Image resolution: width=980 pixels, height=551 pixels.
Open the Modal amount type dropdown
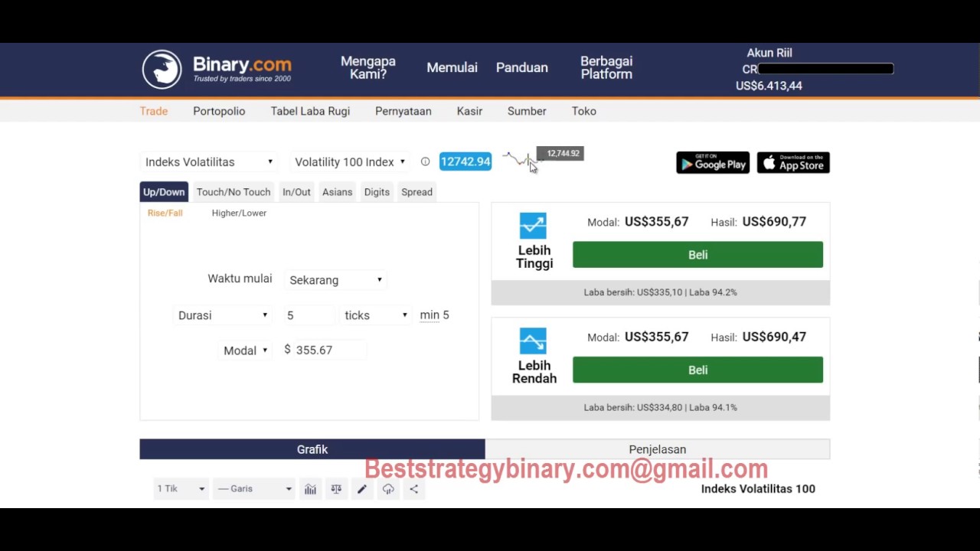coord(245,350)
